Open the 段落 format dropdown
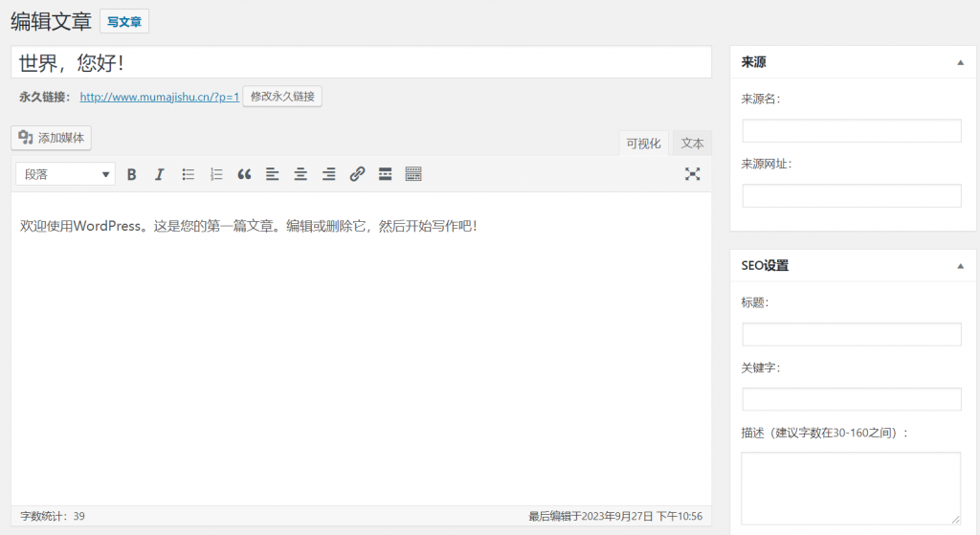980x535 pixels. [x=66, y=174]
